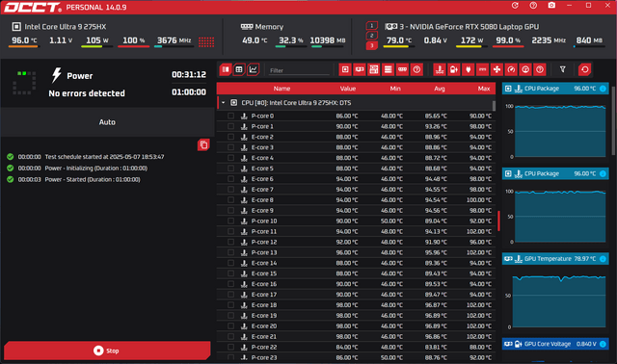Select the table view icon

coord(239,69)
